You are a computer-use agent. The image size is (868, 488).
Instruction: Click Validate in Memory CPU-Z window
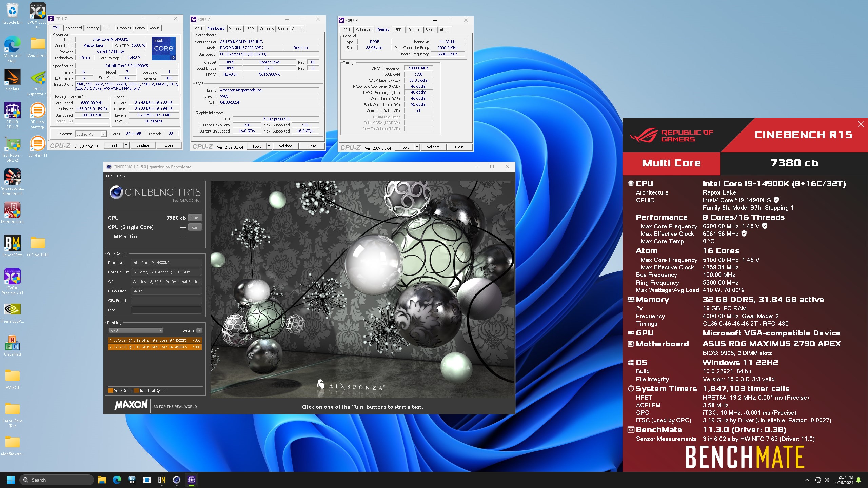point(433,147)
